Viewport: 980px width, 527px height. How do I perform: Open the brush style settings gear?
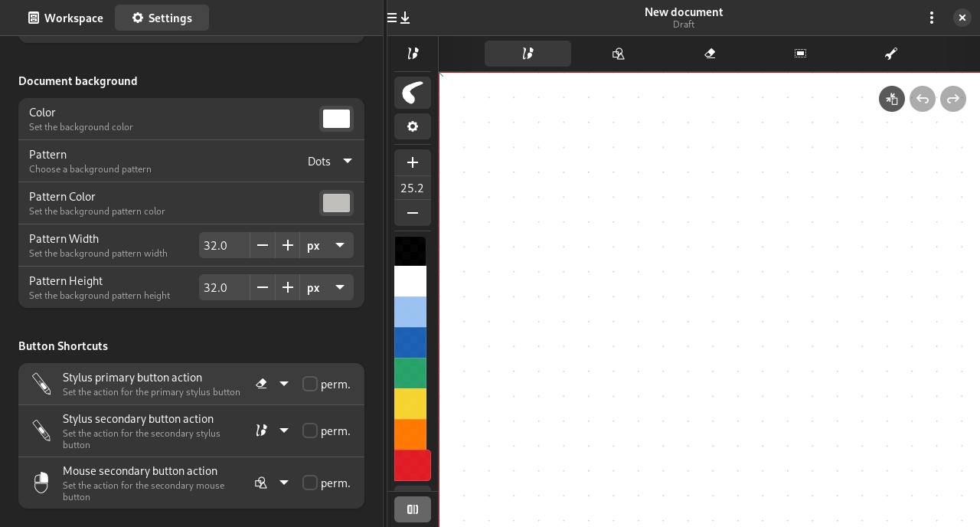412,126
